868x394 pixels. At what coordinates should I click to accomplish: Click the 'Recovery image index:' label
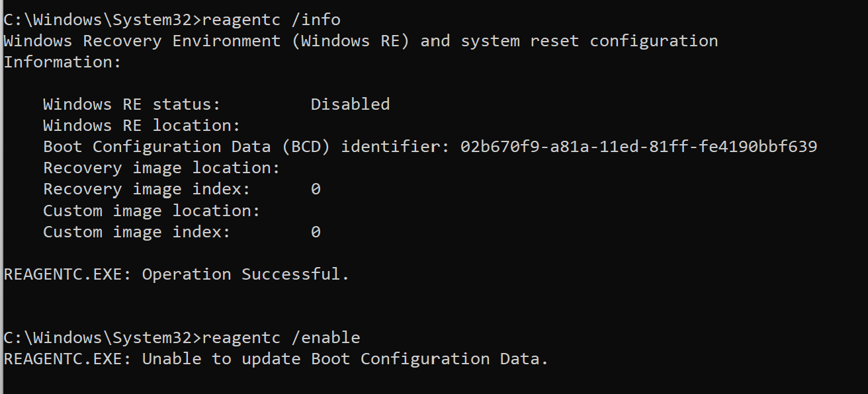point(147,189)
